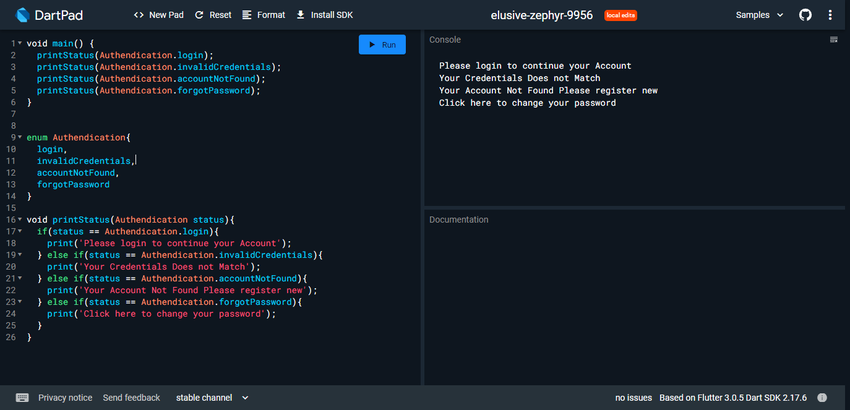
Task: Click the Documentation panel header
Action: [458, 219]
